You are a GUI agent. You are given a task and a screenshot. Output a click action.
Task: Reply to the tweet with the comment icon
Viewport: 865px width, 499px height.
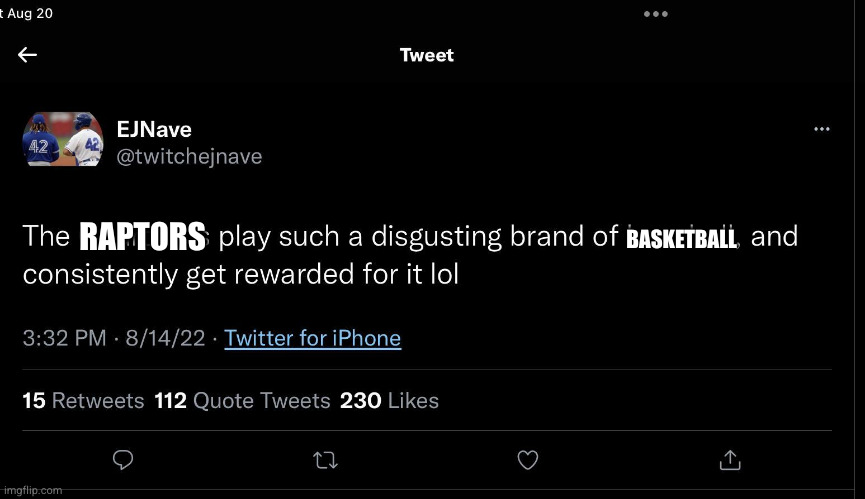[x=123, y=459]
